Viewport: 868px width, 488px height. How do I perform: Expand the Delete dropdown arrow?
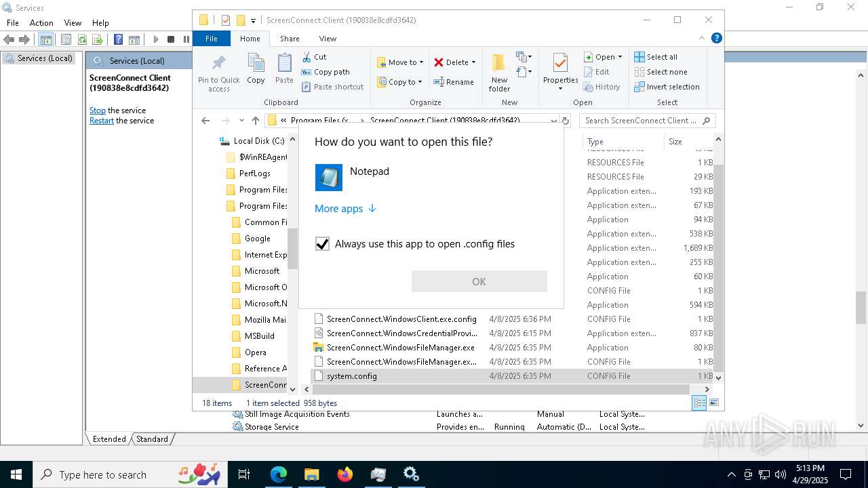(x=473, y=62)
